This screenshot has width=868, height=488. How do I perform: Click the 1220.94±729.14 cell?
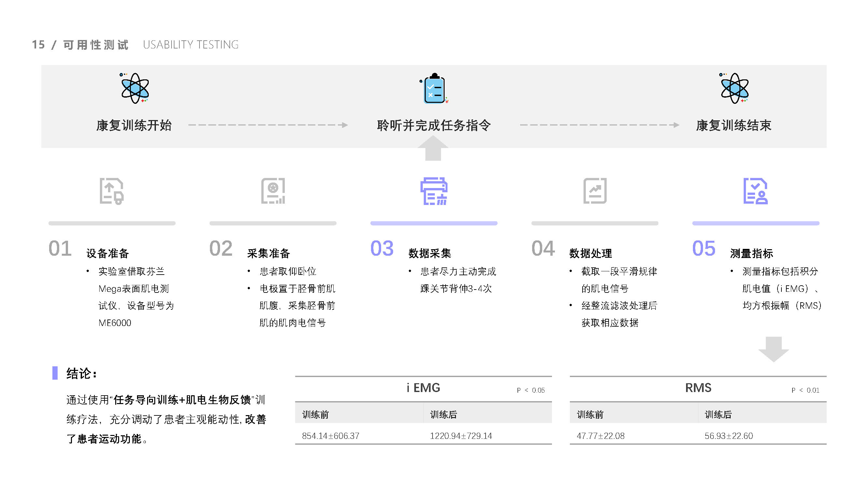point(461,436)
